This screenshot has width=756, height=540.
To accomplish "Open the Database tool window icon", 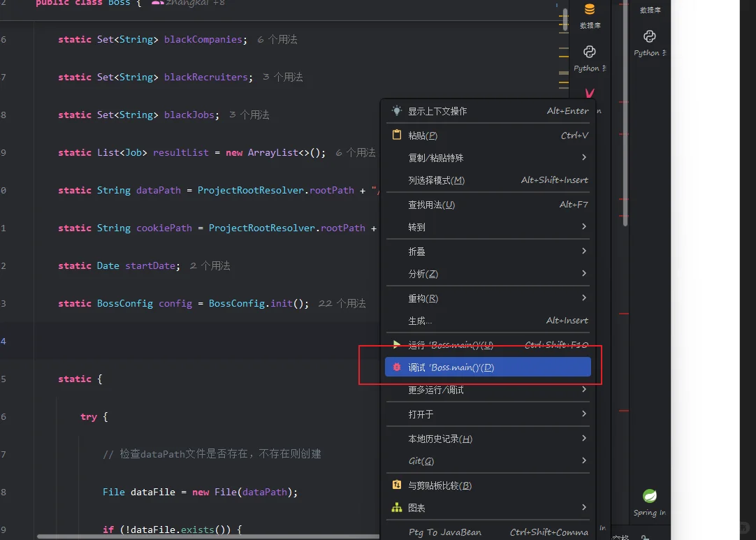I will (x=590, y=10).
